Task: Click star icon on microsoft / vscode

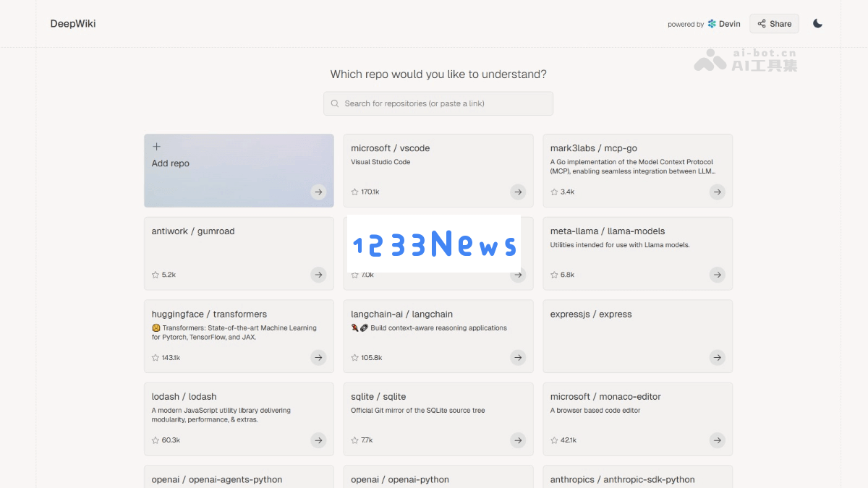Action: 354,192
